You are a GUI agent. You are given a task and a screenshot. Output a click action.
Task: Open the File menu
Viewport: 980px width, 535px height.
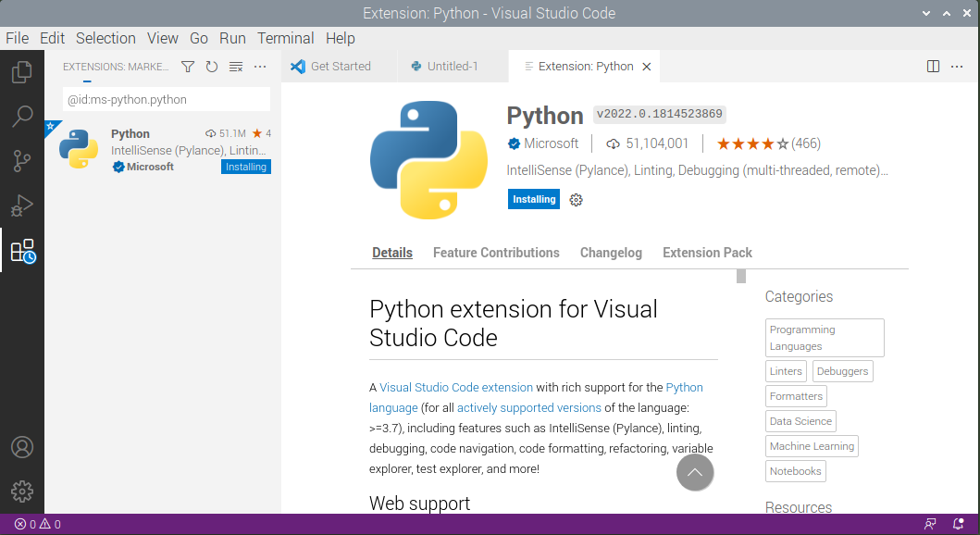coord(17,38)
